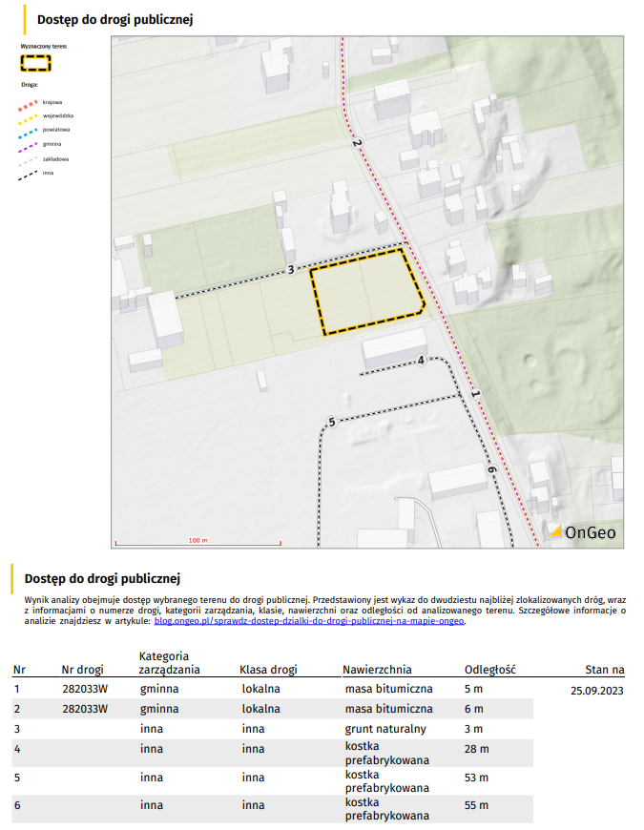Click the 'Odległość' column header
This screenshot has height=830, width=644.
(x=490, y=670)
